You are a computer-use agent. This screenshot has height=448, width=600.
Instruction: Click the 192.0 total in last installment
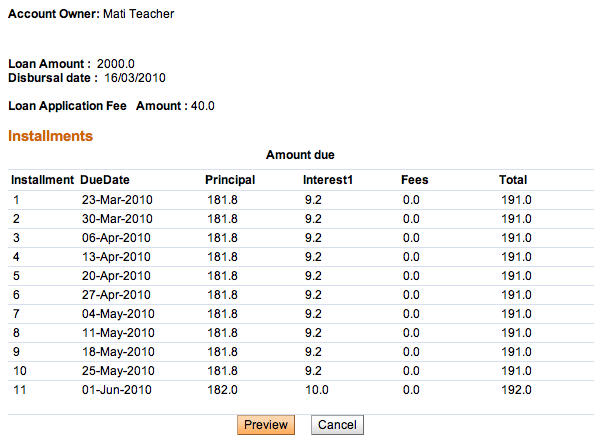(515, 389)
